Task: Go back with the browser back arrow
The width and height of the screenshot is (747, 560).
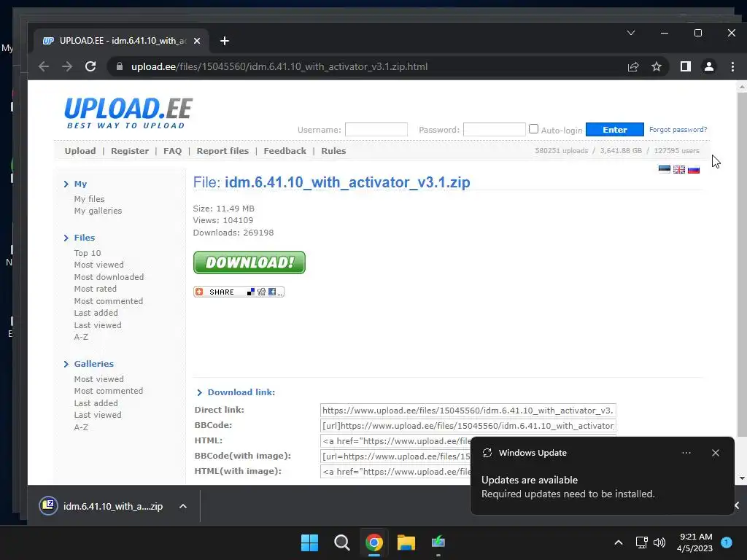Action: pyautogui.click(x=44, y=66)
